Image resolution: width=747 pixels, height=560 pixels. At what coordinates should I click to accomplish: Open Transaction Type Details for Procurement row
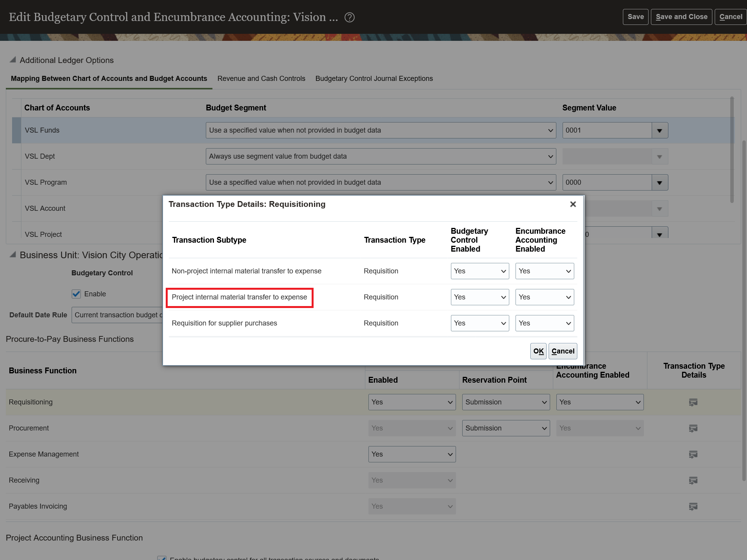[693, 428]
